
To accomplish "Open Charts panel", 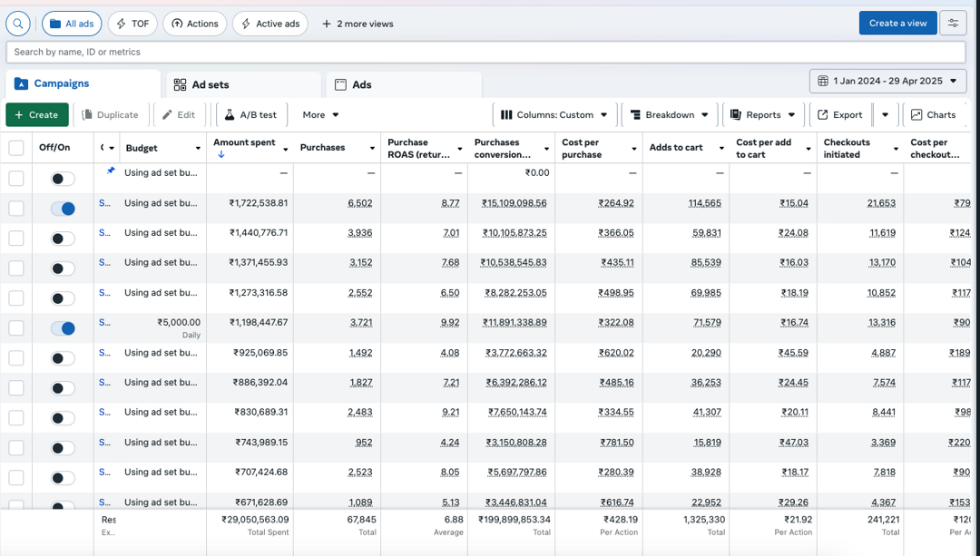I will [933, 115].
